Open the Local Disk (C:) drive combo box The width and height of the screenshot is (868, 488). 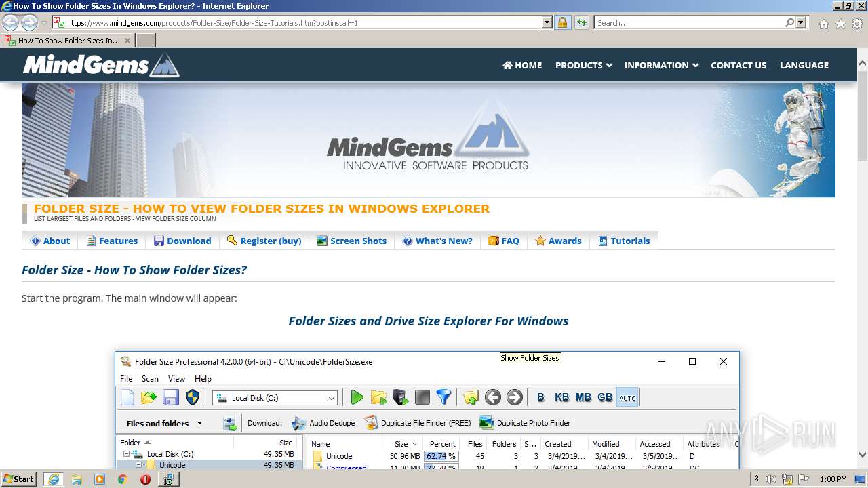tap(275, 398)
